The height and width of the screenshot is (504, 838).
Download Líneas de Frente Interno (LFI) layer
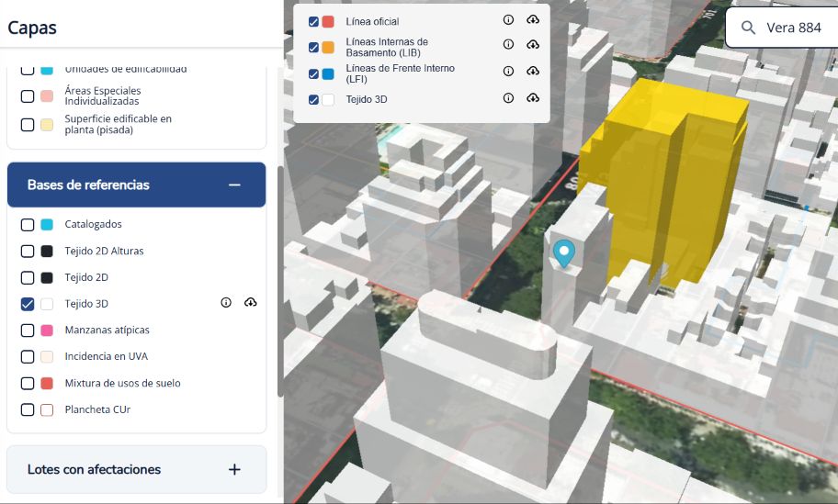[532, 71]
